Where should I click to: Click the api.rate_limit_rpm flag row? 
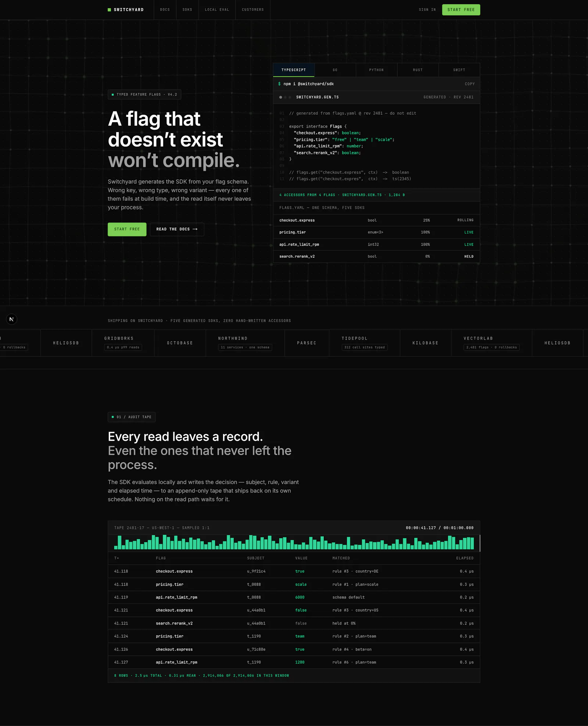pyautogui.click(x=376, y=244)
